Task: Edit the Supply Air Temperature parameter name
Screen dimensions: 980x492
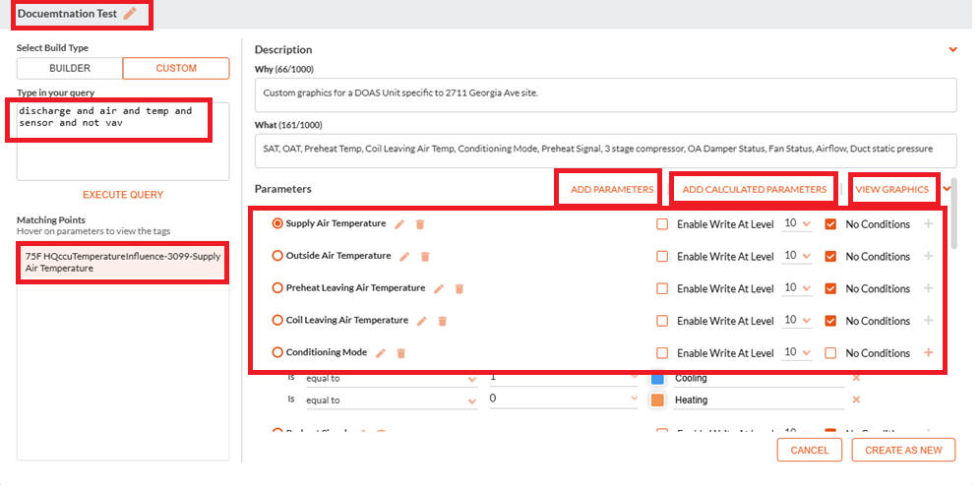Action: point(399,224)
